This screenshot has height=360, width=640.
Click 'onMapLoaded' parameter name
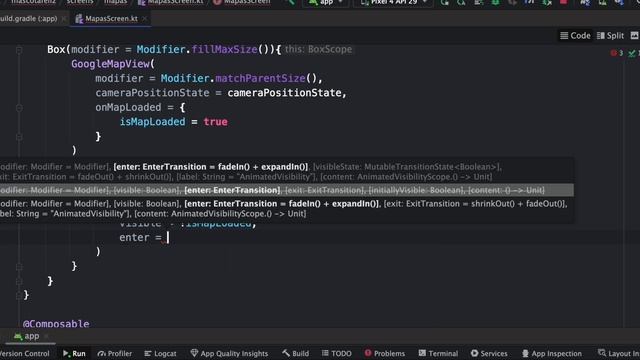[x=128, y=107]
